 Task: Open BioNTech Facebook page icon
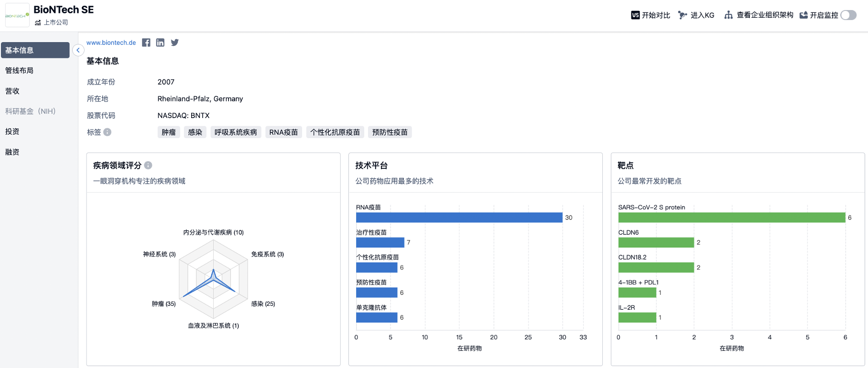(146, 43)
